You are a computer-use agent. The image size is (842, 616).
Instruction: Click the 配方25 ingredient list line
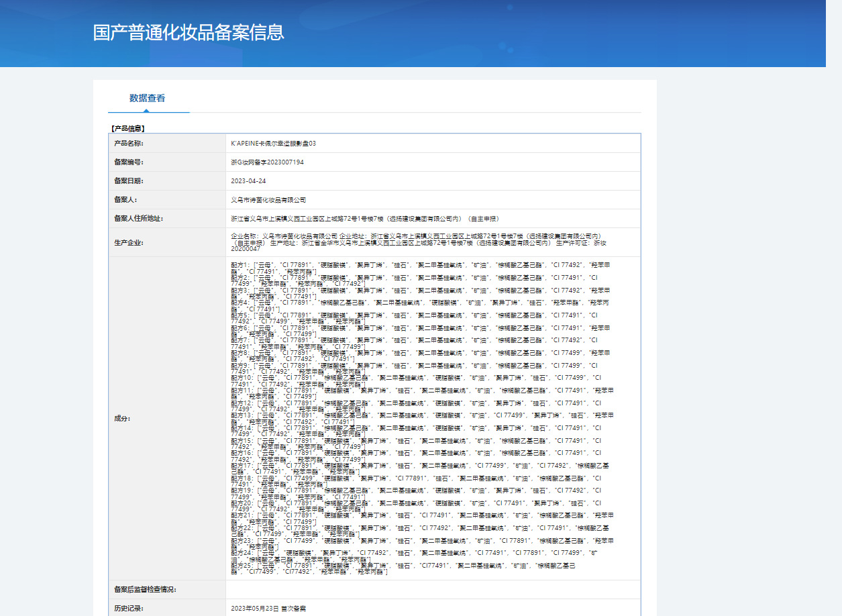click(x=403, y=569)
